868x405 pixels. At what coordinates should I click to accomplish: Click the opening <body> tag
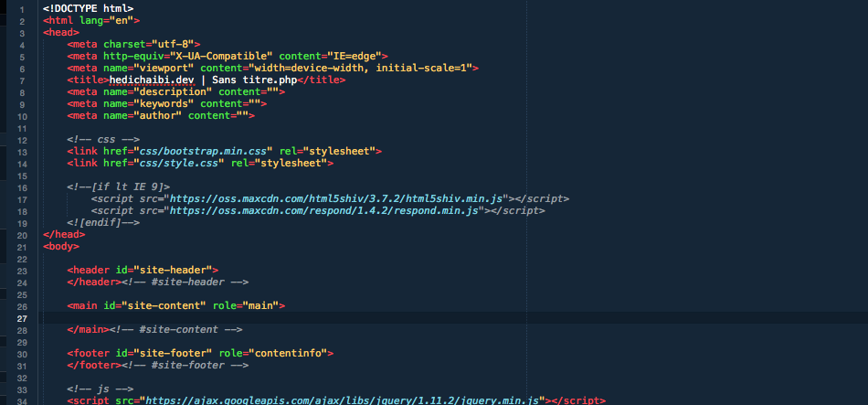[61, 247]
